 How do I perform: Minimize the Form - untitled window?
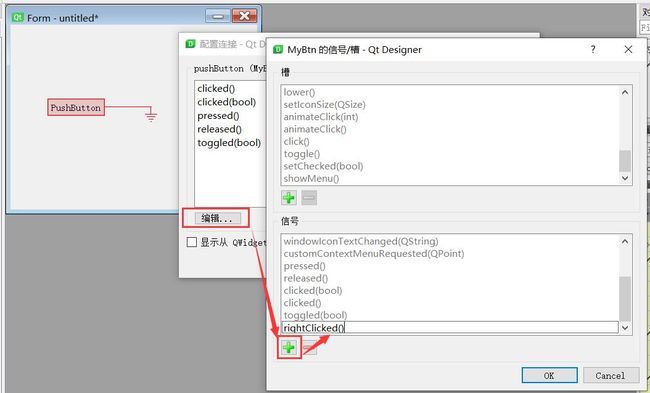(x=218, y=16)
